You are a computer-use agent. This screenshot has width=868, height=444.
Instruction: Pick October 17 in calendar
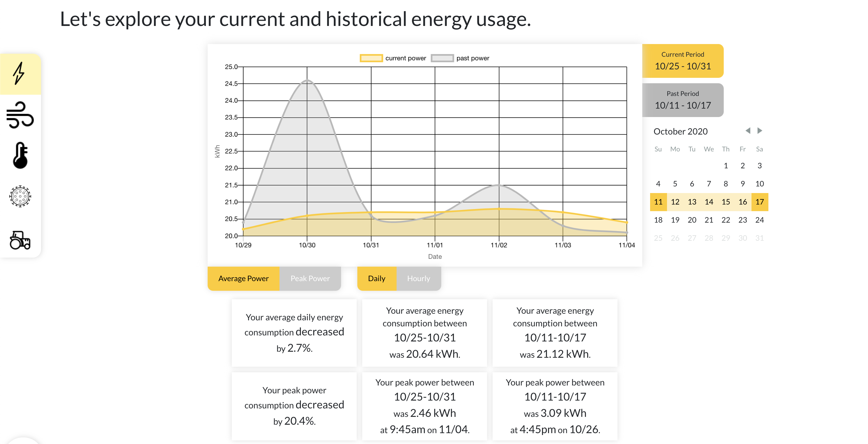[x=759, y=202]
